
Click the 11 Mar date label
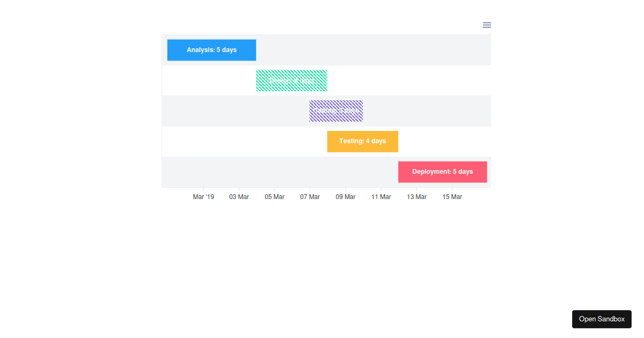pyautogui.click(x=381, y=196)
